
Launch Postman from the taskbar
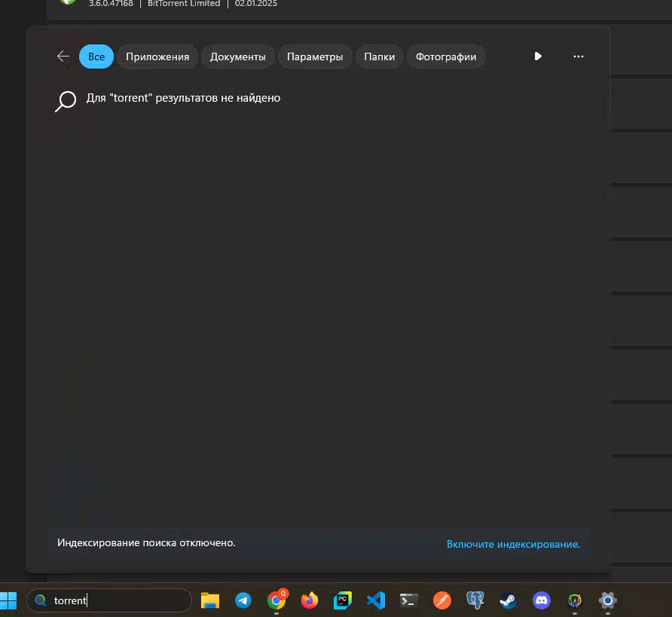pos(442,600)
